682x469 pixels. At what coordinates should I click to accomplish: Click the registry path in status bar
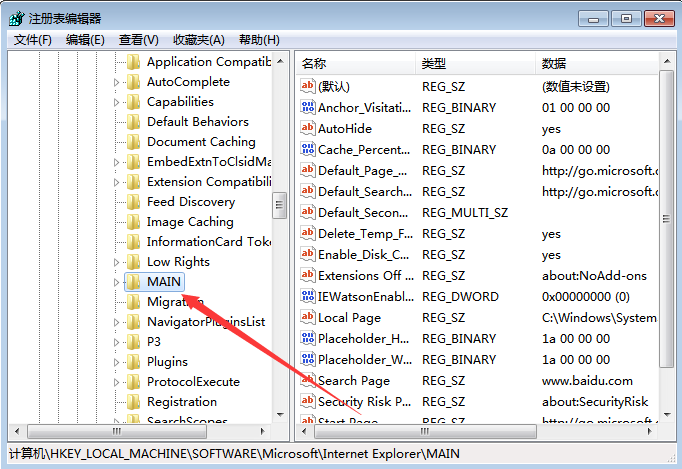point(234,454)
